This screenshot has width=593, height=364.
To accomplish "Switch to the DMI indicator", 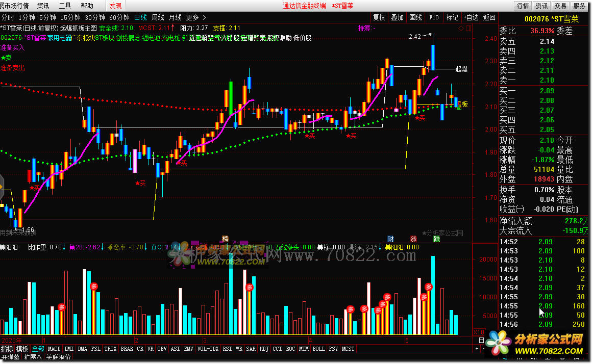I will pyautogui.click(x=69, y=349).
